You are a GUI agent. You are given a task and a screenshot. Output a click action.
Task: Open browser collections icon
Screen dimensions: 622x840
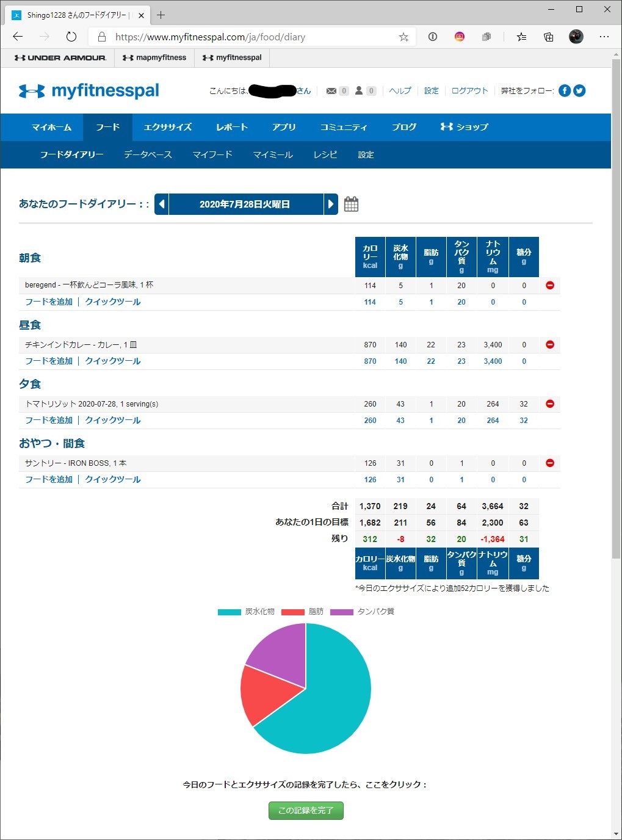point(549,37)
